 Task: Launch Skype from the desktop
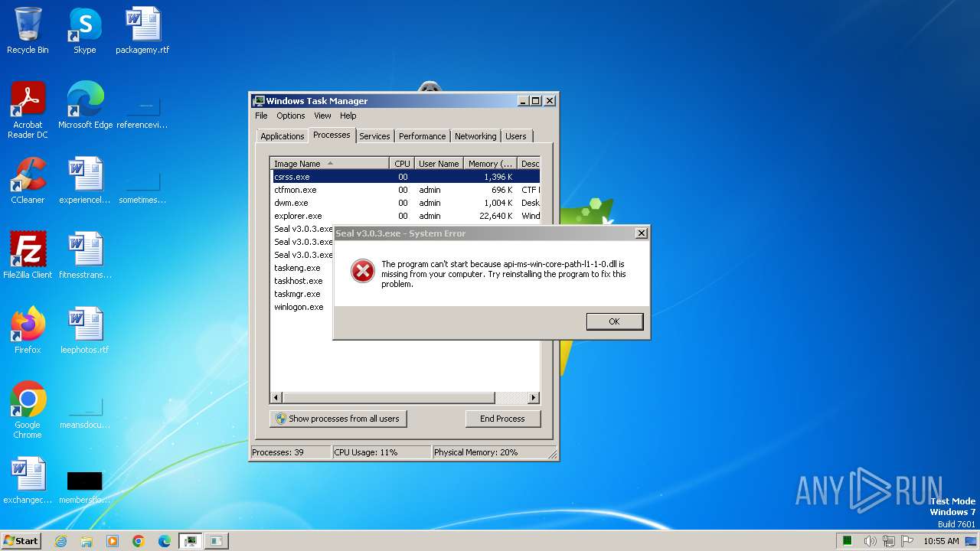pyautogui.click(x=84, y=31)
